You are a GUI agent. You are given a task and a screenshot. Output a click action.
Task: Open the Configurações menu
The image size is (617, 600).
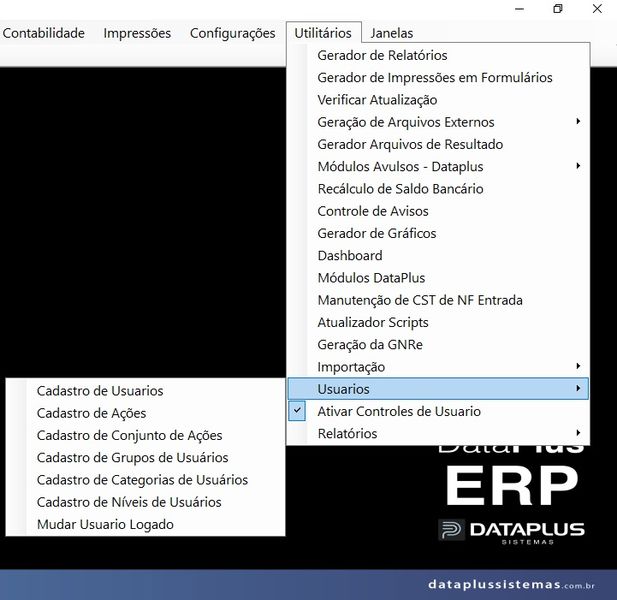tap(233, 33)
